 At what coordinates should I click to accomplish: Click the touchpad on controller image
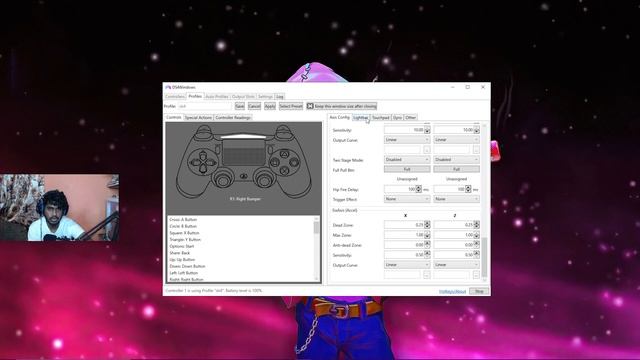[244, 153]
